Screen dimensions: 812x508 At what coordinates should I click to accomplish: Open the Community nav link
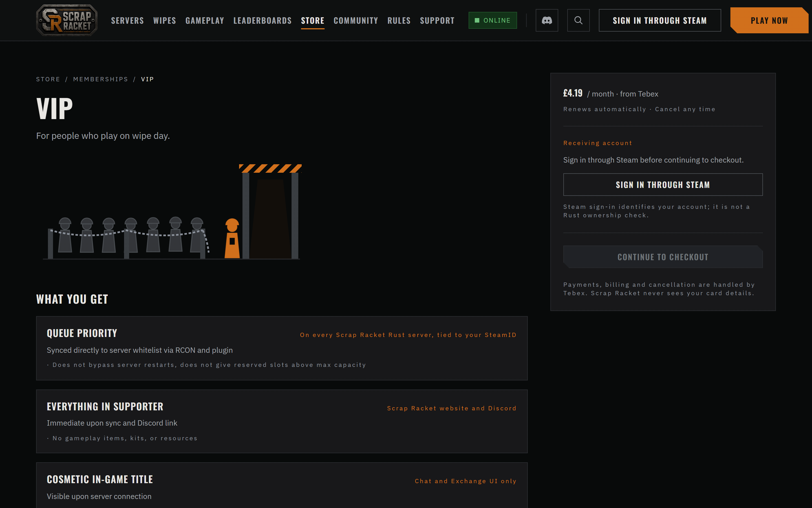coord(356,21)
